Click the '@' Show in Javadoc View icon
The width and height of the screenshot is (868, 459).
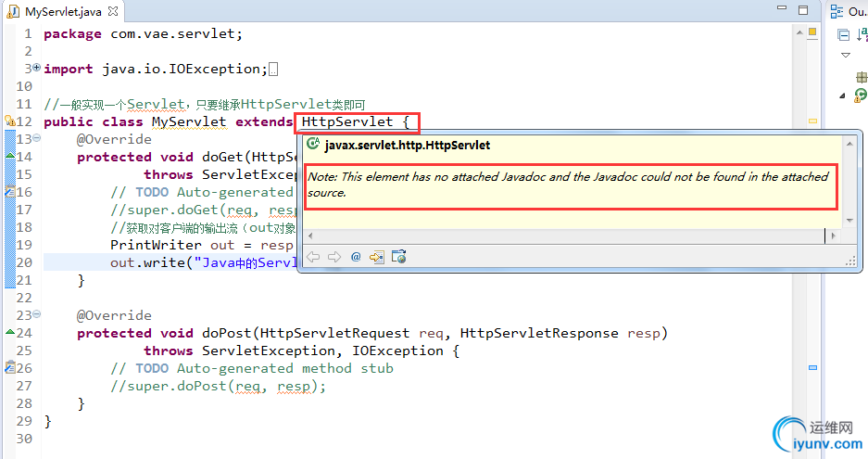point(356,257)
